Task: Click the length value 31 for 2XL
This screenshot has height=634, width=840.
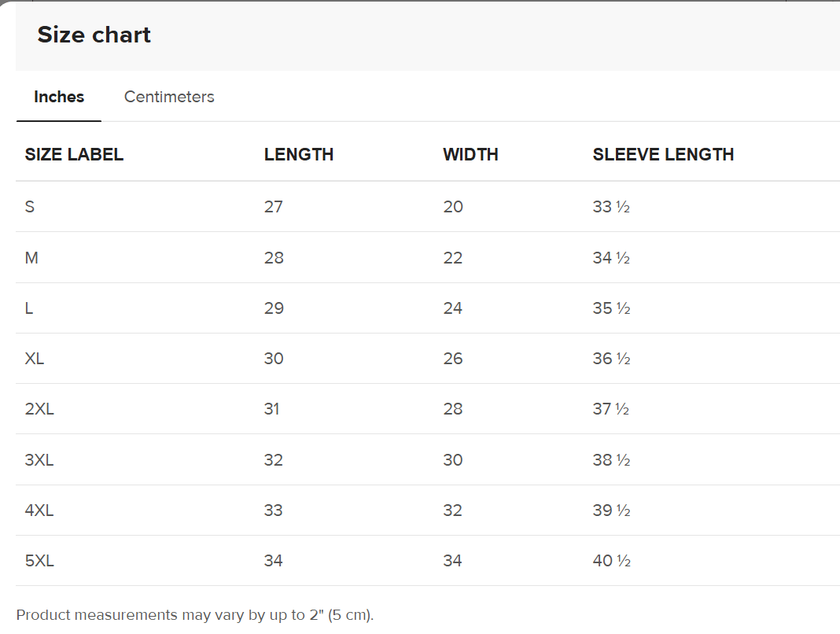Action: point(272,409)
